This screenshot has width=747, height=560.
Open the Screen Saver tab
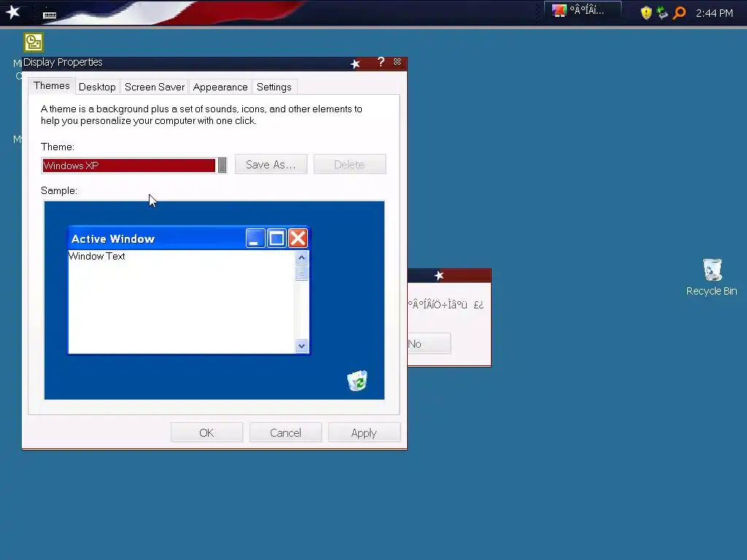155,87
